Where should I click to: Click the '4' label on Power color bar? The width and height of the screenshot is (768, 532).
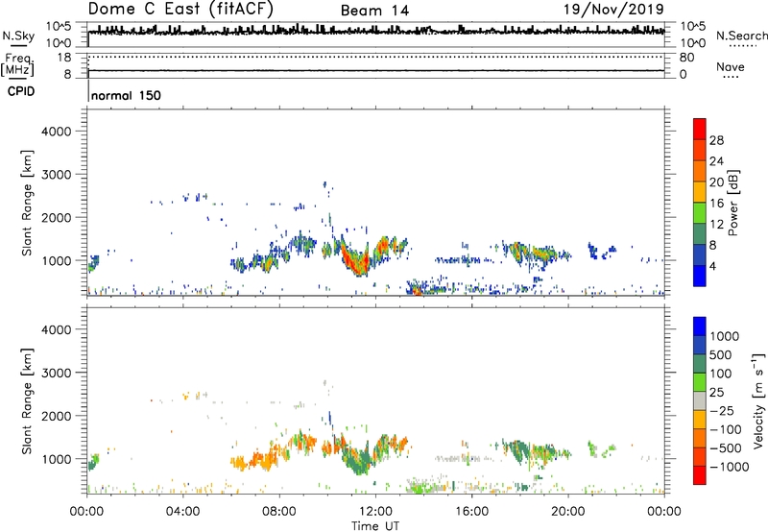pyautogui.click(x=712, y=266)
